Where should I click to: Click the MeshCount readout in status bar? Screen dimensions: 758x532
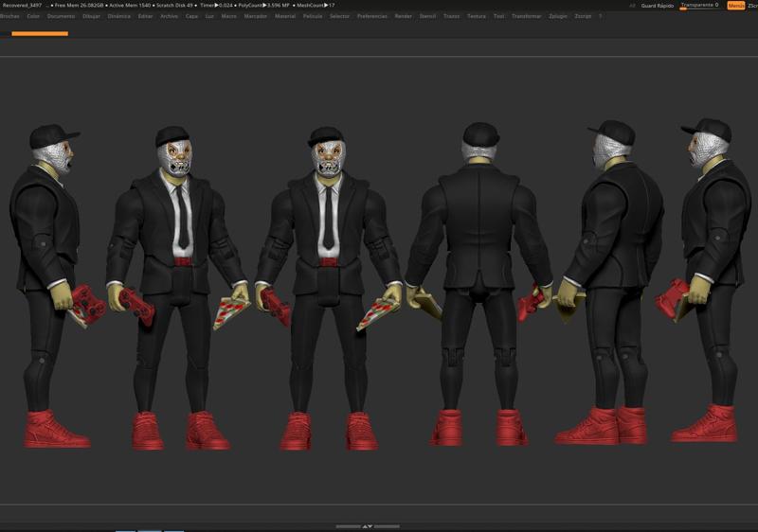(316, 6)
